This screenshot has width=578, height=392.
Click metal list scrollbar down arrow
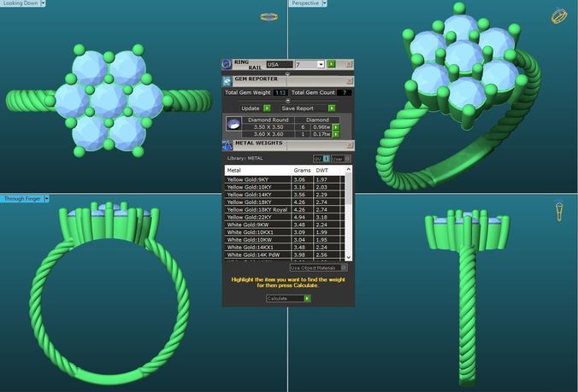[x=348, y=257]
